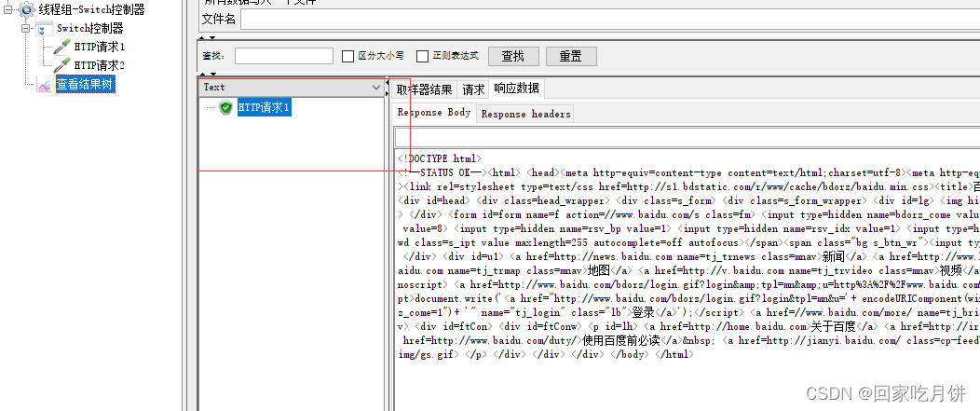Viewport: 980px width, 411px height.
Task: Click the split pane arrows beside 取样器结果
Action: 388,88
